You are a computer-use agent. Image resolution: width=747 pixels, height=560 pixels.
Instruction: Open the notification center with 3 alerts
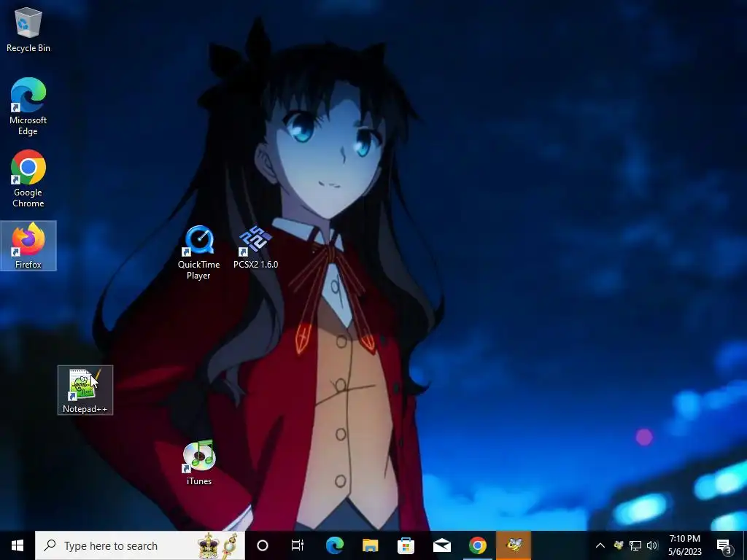[725, 545]
